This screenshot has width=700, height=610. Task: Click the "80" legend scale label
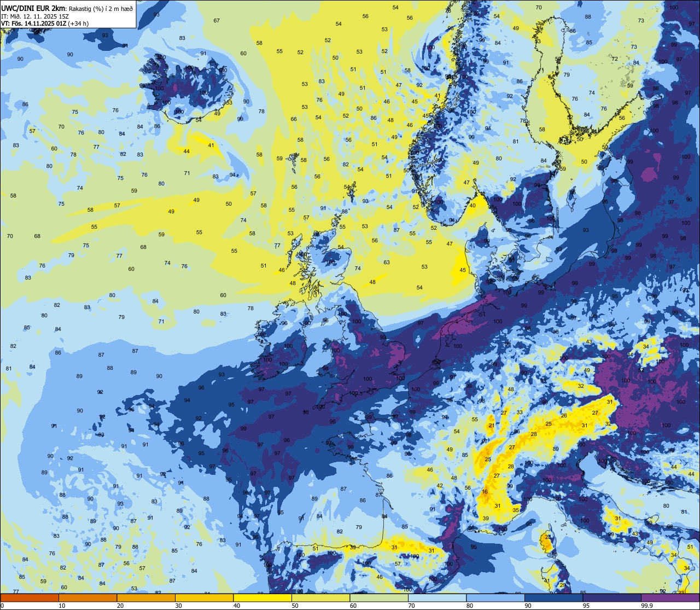pyautogui.click(x=470, y=606)
